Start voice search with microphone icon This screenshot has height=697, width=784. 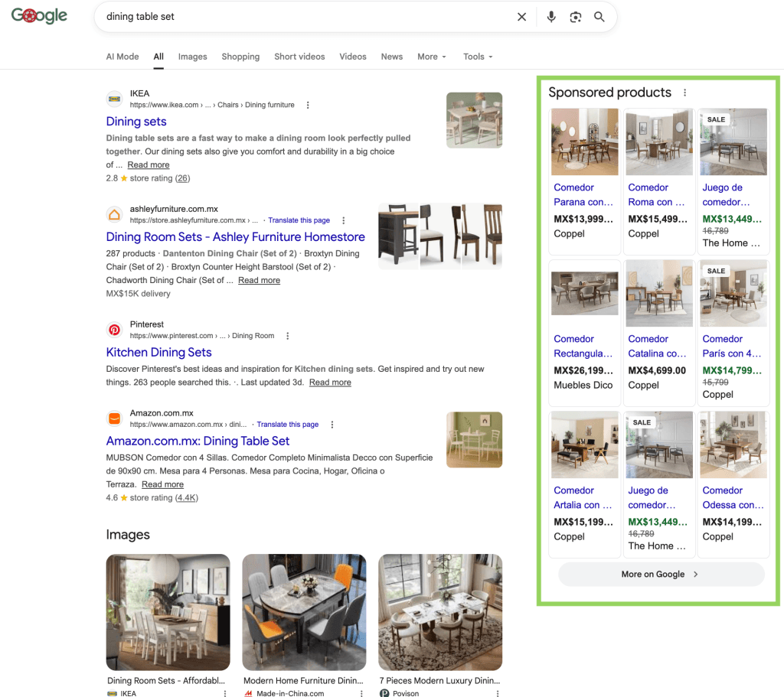551,17
